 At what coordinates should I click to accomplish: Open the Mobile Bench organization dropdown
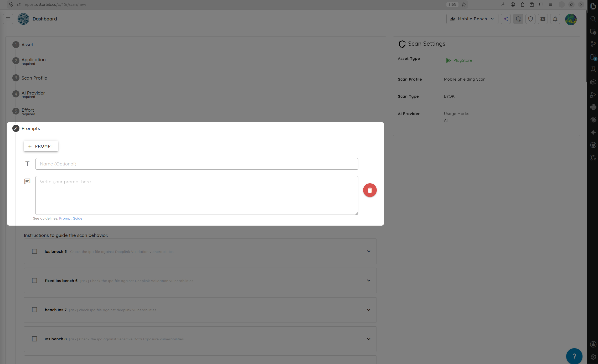(x=472, y=19)
